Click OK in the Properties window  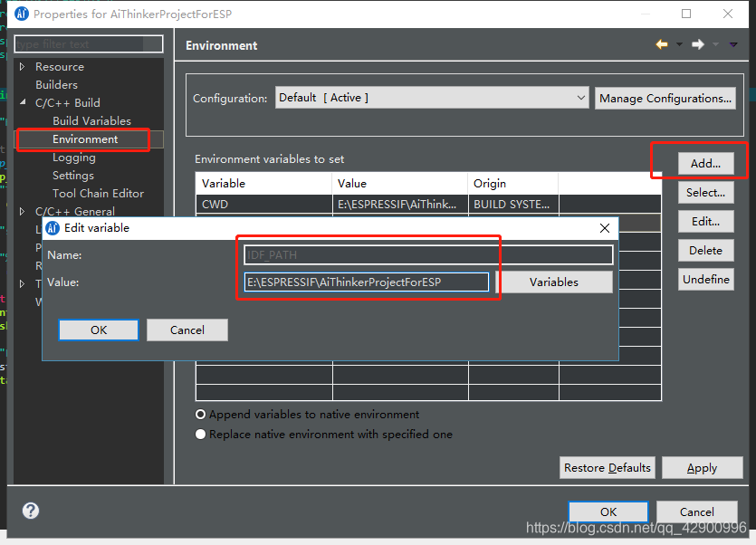pyautogui.click(x=608, y=512)
